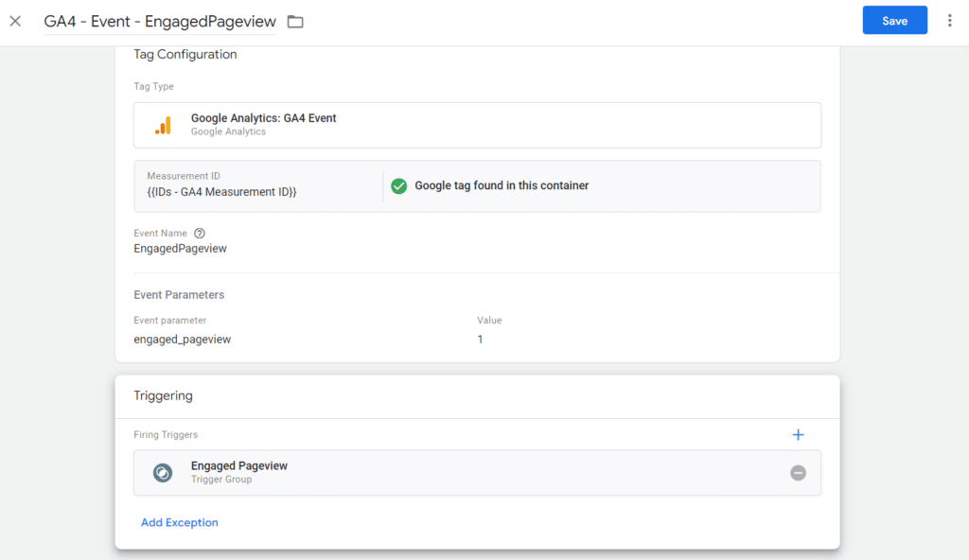Click the Add Exception link
This screenshot has height=560, width=969.
[179, 522]
